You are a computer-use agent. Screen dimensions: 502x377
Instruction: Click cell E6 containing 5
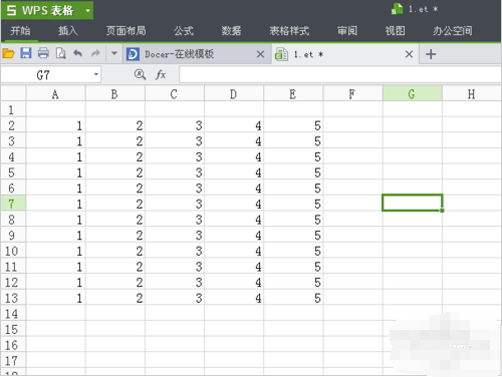(x=293, y=188)
